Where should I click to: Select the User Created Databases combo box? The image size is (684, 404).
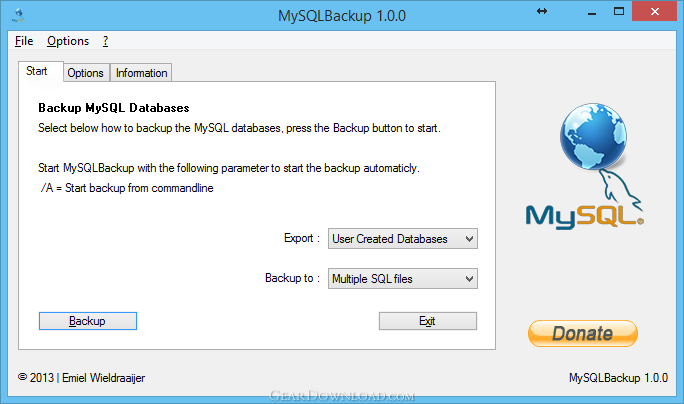(x=403, y=239)
